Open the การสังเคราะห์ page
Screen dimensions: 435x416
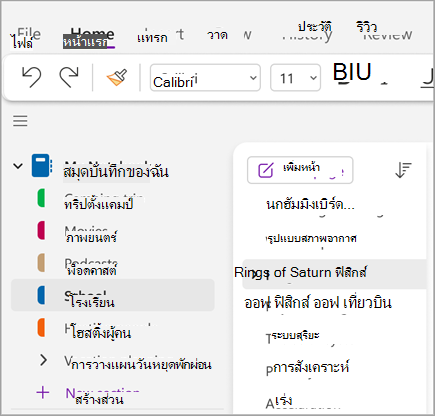(311, 367)
